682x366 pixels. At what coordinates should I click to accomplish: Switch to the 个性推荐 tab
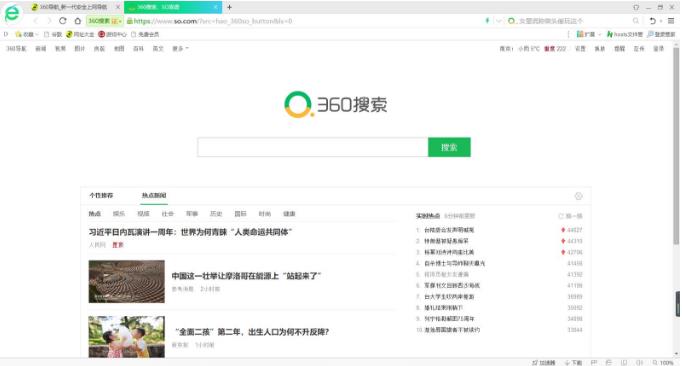101,195
